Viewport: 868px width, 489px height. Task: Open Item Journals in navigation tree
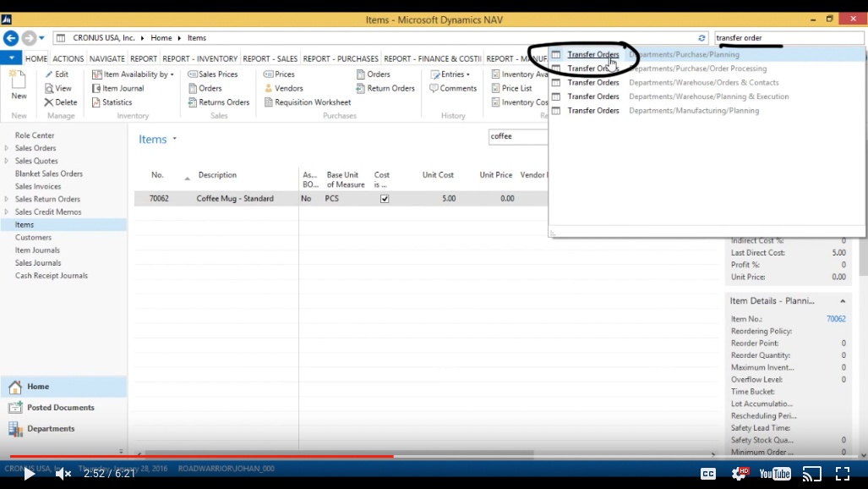pos(37,250)
